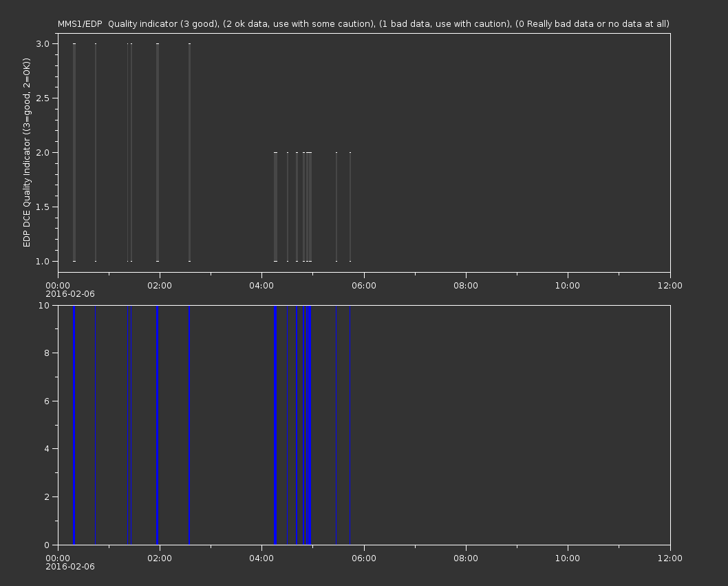Click the 06:00 time label under lower plot
Viewport: 728px width, 586px height.
pos(364,558)
